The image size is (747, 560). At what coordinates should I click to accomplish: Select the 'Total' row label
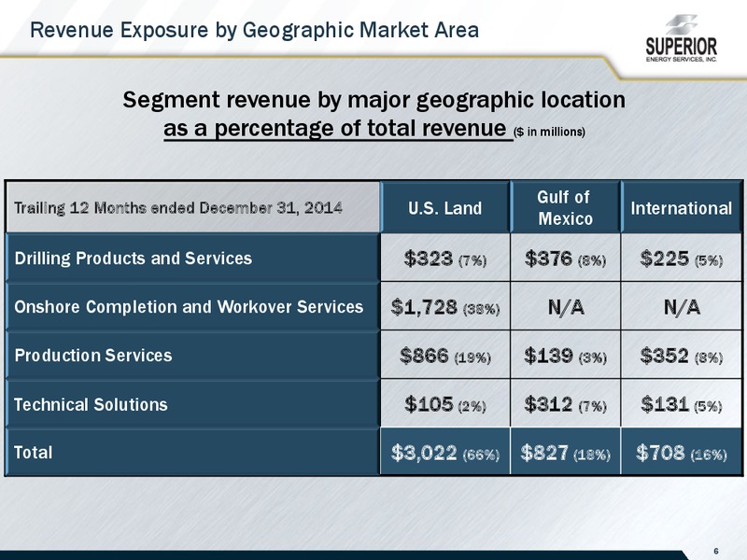pos(193,452)
